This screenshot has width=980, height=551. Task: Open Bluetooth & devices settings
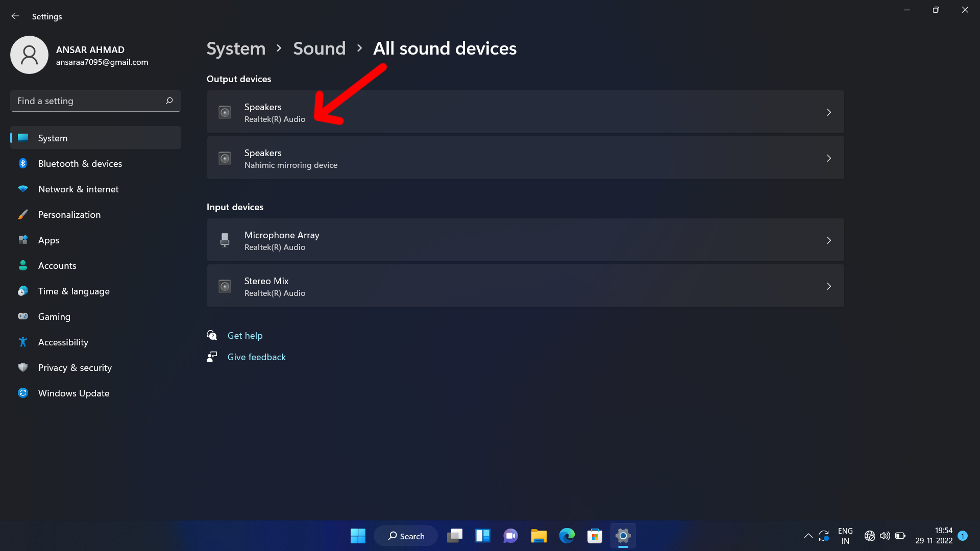(x=95, y=163)
